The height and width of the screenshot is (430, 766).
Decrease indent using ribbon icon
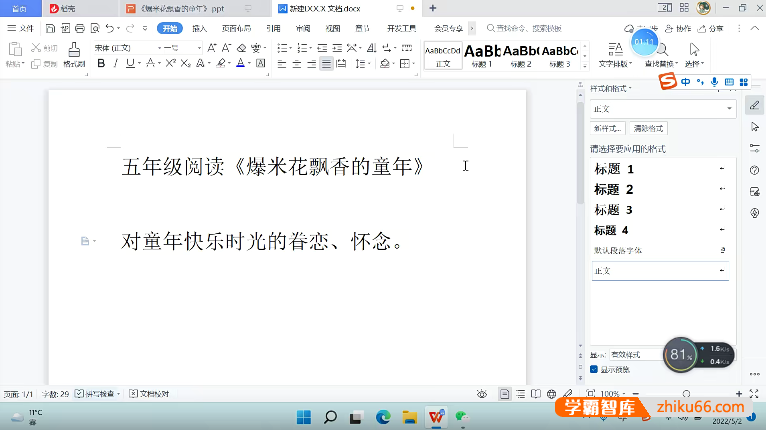tap(322, 48)
